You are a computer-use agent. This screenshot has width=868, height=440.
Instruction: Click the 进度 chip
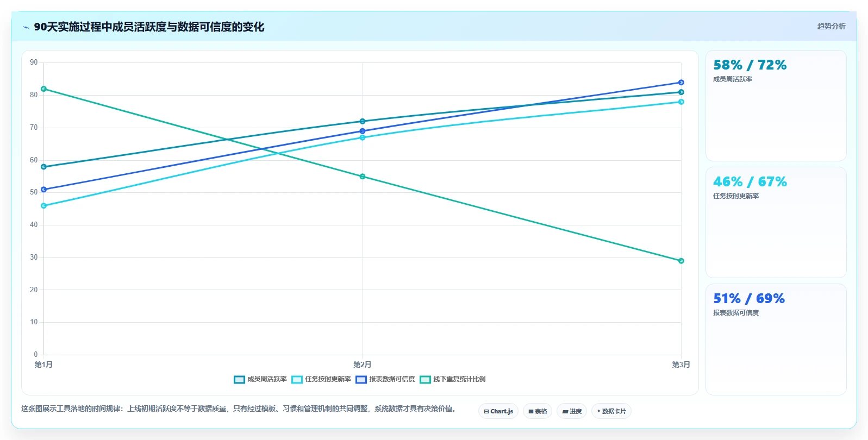pos(572,411)
